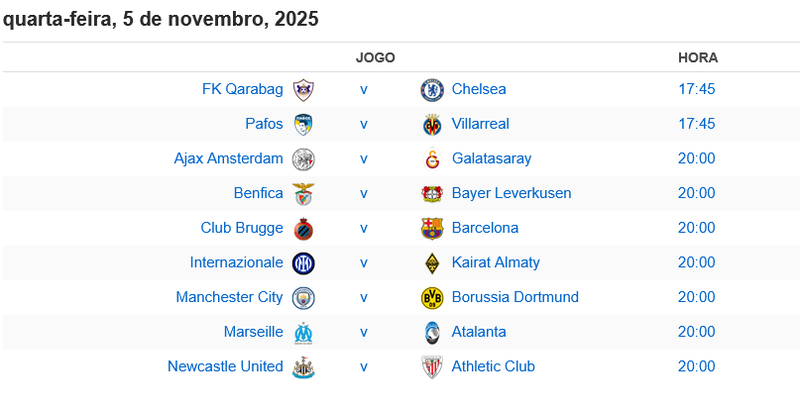Viewport: 800px width, 411px height.
Task: Click the 'v' link for Marseille match
Action: pyautogui.click(x=364, y=332)
